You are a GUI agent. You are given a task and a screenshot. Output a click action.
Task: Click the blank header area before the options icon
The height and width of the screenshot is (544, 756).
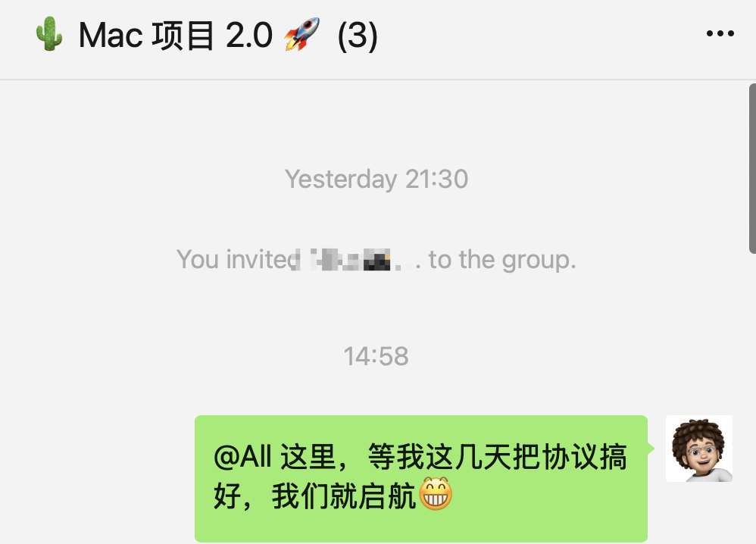(x=540, y=35)
